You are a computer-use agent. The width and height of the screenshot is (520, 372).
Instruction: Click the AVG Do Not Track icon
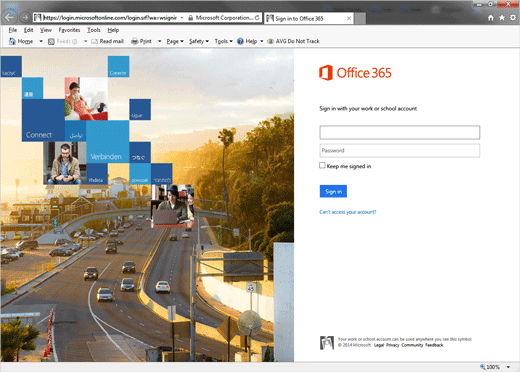[270, 41]
